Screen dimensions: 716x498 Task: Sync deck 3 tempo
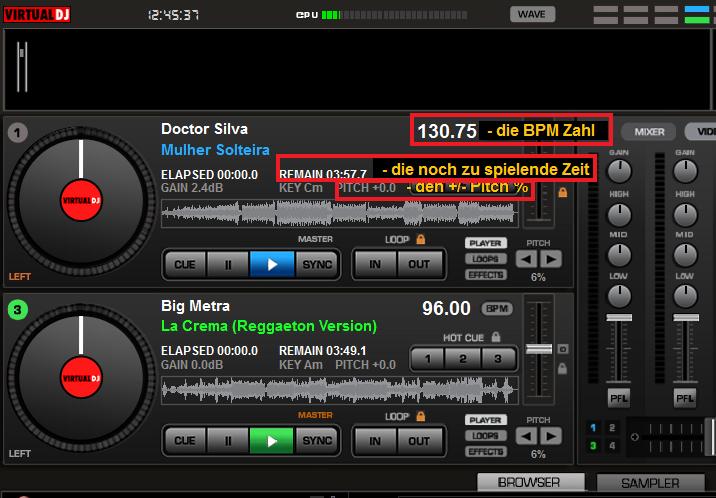click(317, 440)
